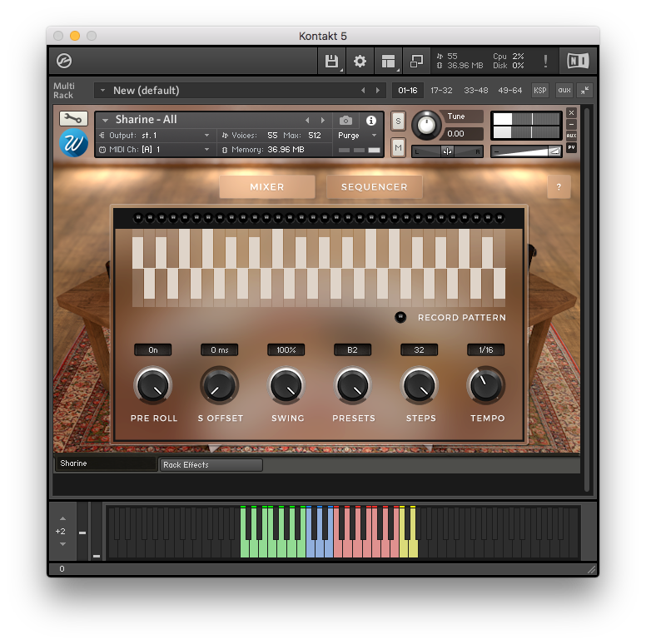Click the NI logo icon
The height and width of the screenshot is (644, 646).
pos(578,61)
